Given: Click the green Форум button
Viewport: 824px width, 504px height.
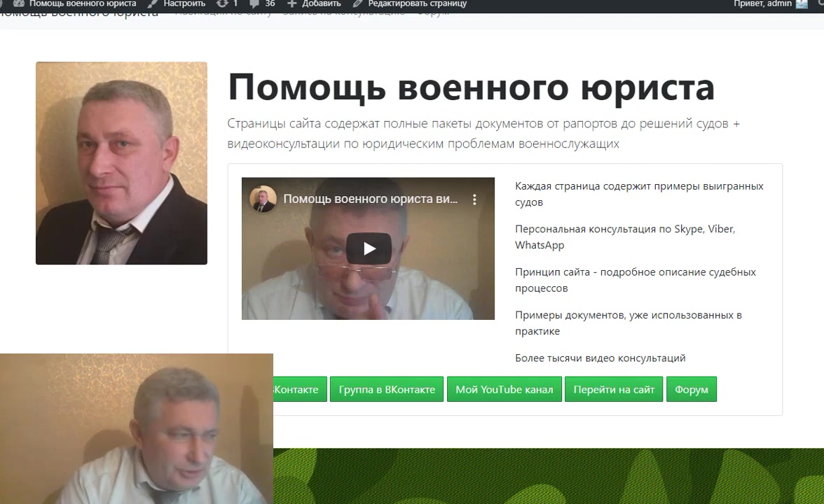Looking at the screenshot, I should click(692, 389).
